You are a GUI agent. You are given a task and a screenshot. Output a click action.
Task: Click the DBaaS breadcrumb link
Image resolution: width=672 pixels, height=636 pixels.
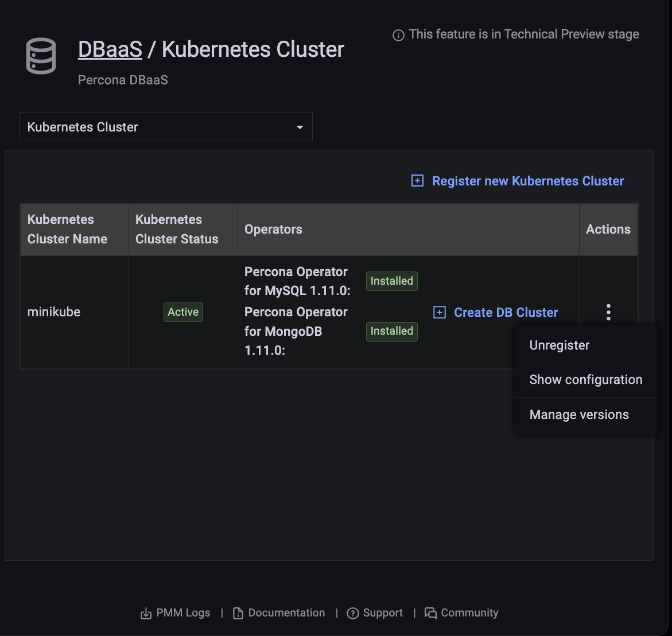[110, 50]
